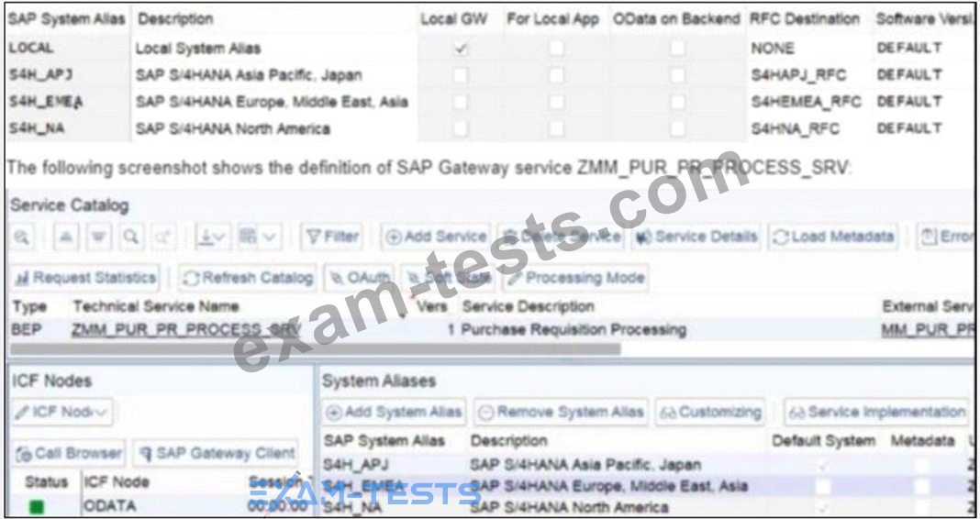Open Request Statistics
This screenshot has width=980, height=519.
[85, 278]
